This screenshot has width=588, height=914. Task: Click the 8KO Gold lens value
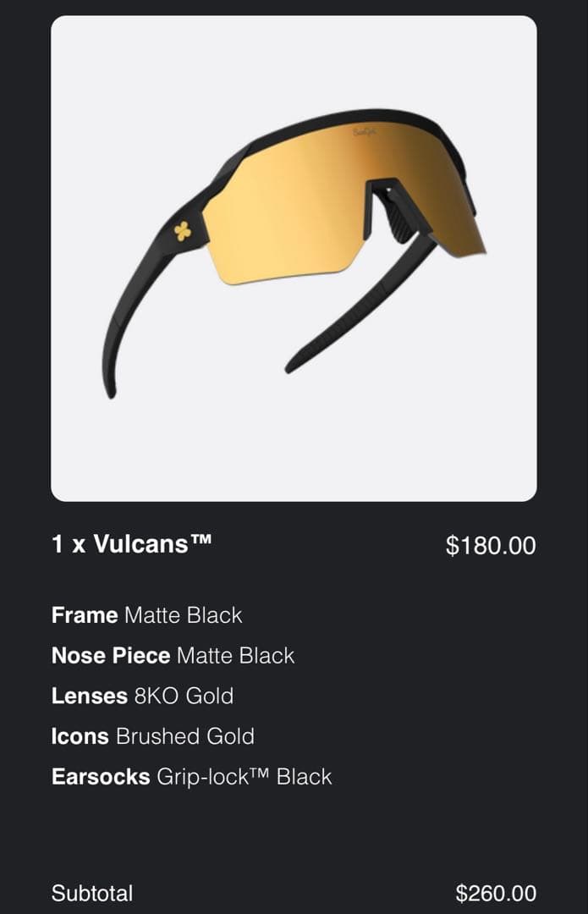click(184, 696)
